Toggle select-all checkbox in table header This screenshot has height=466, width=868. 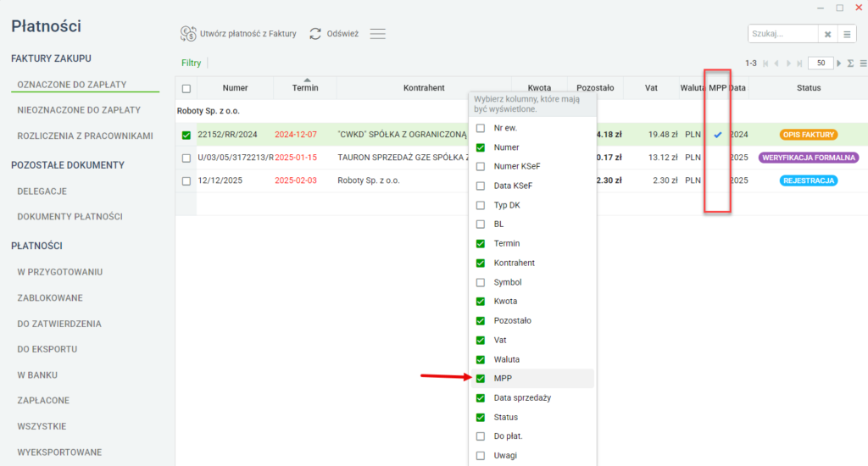click(x=186, y=89)
